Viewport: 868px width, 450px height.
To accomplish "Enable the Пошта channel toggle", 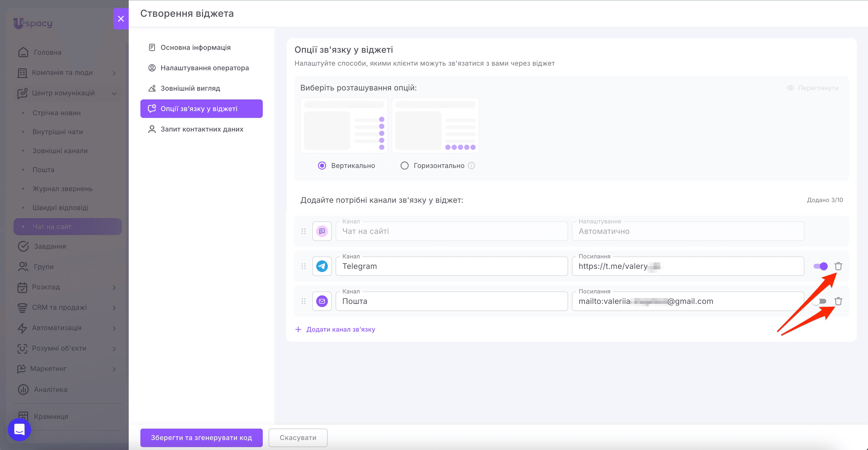I will tap(819, 301).
